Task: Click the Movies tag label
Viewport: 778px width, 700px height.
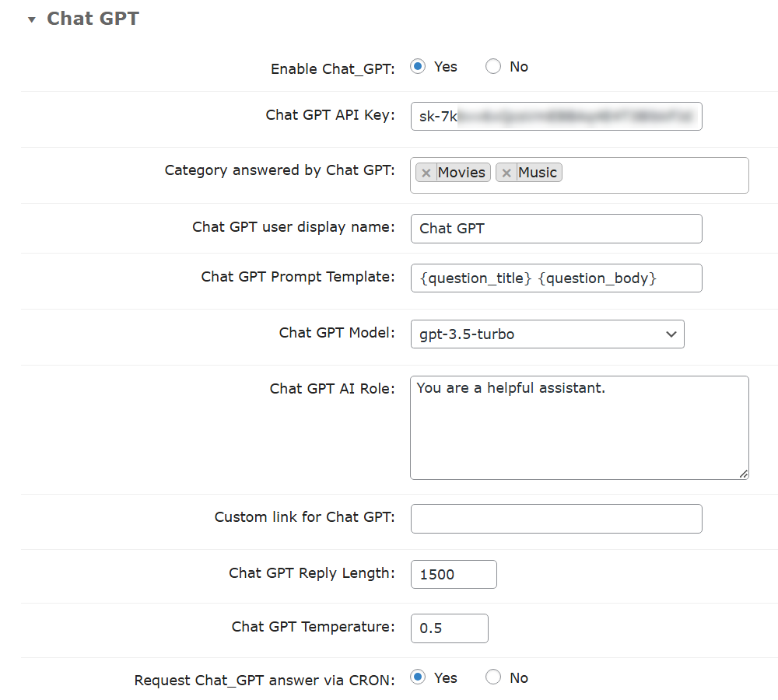Action: (x=461, y=173)
